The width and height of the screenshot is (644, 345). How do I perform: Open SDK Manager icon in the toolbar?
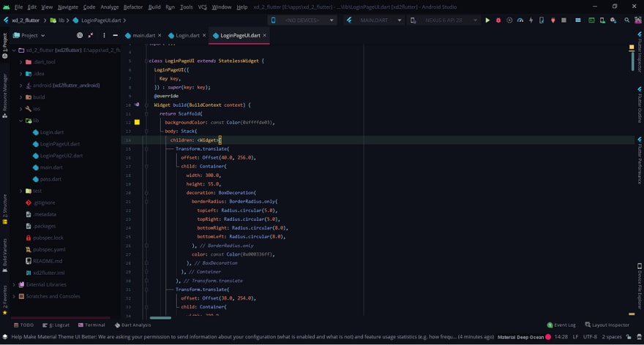point(613,20)
